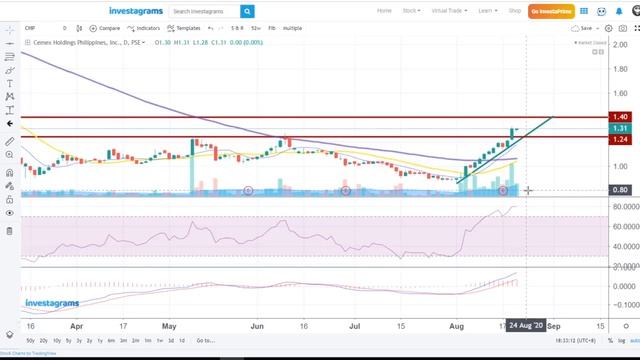The width and height of the screenshot is (640, 360).
Task: Toggle stay-in-drawing-mode pencil lock
Action: click(10, 186)
